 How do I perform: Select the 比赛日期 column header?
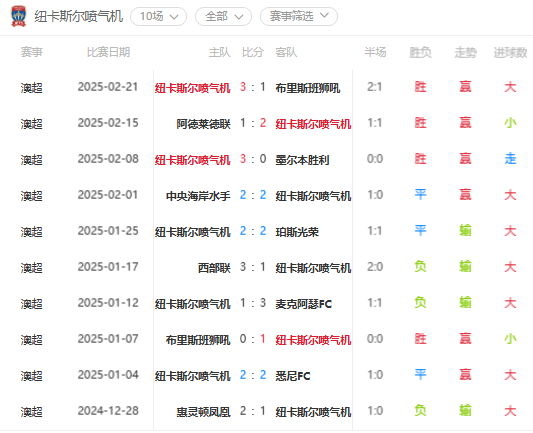108,52
